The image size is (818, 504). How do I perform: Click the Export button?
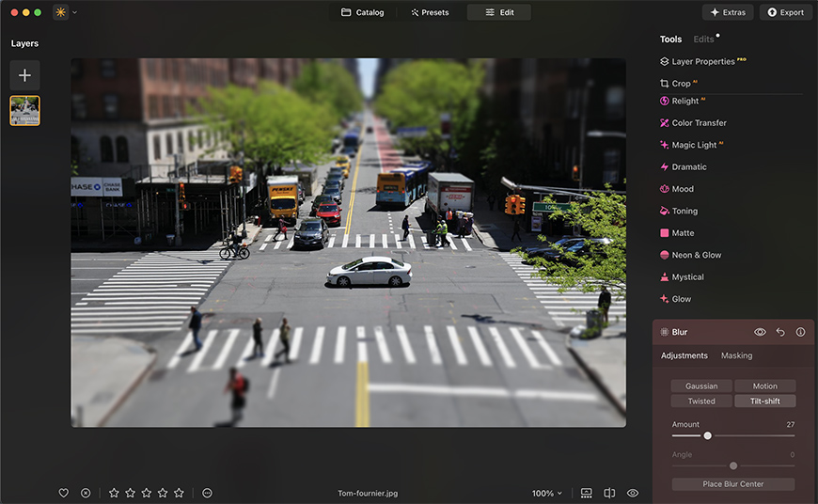point(786,12)
